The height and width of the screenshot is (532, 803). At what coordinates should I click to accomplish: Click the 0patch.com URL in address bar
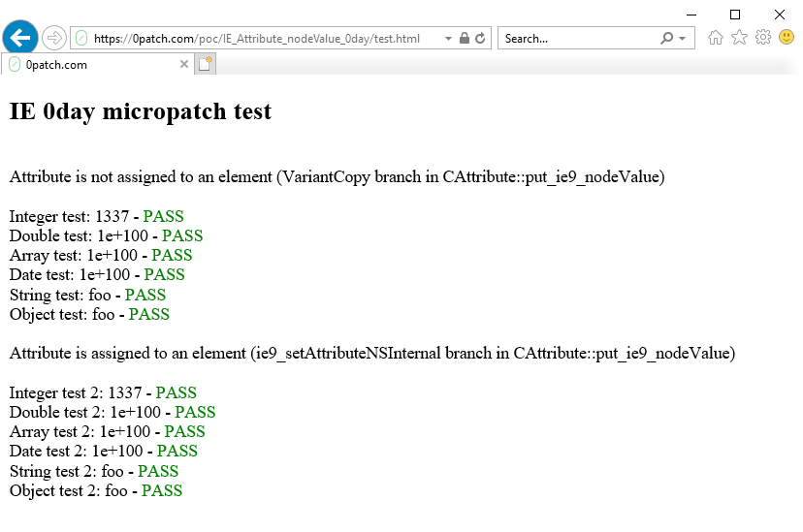257,39
